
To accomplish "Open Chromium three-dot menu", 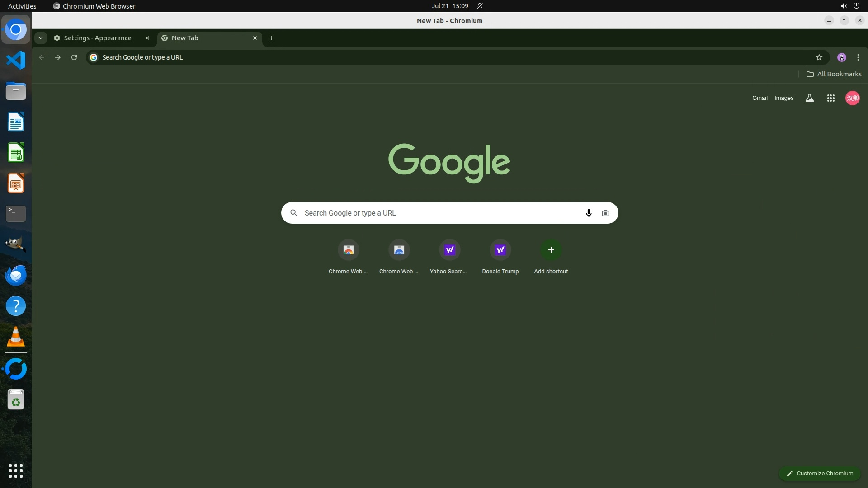I will pos(858,57).
